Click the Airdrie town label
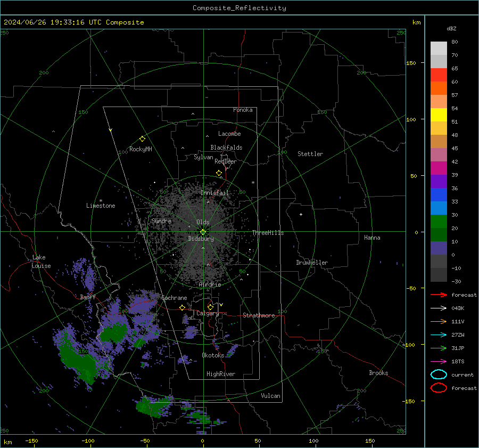This screenshot has height=448, width=479. click(210, 284)
